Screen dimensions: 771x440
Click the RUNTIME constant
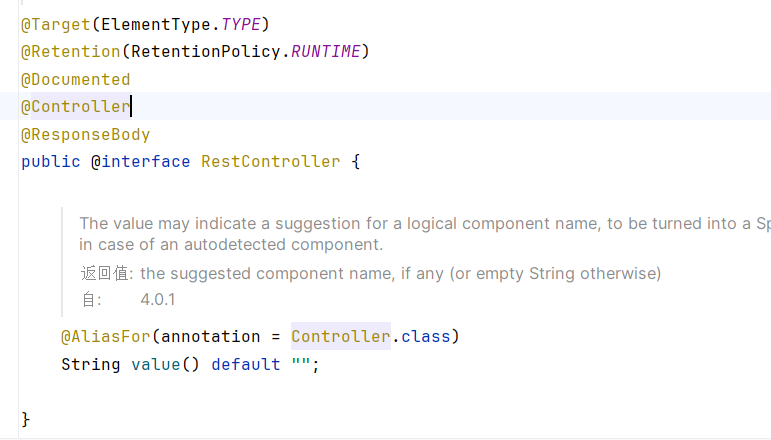[x=326, y=52]
